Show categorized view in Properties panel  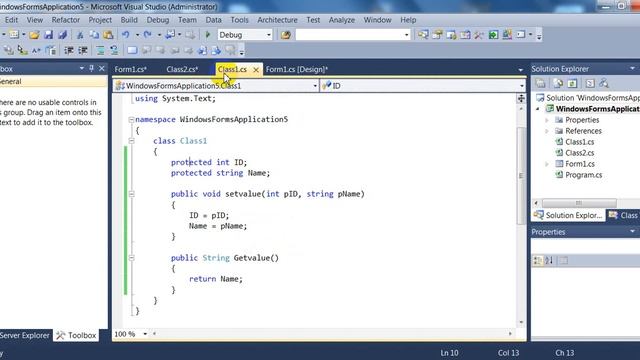pyautogui.click(x=538, y=260)
